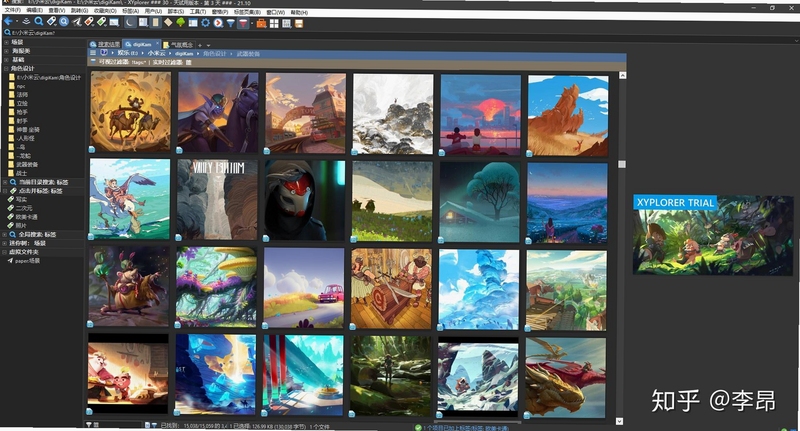Open the 编辑(E) menu
Image resolution: width=800 pixels, height=431 pixels.
coord(34,10)
